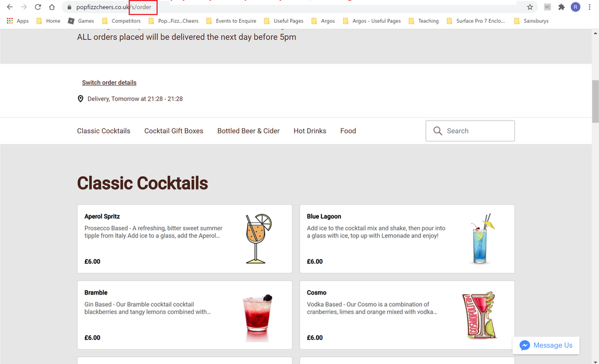Click the browser back arrow
This screenshot has height=364, width=599.
point(10,7)
